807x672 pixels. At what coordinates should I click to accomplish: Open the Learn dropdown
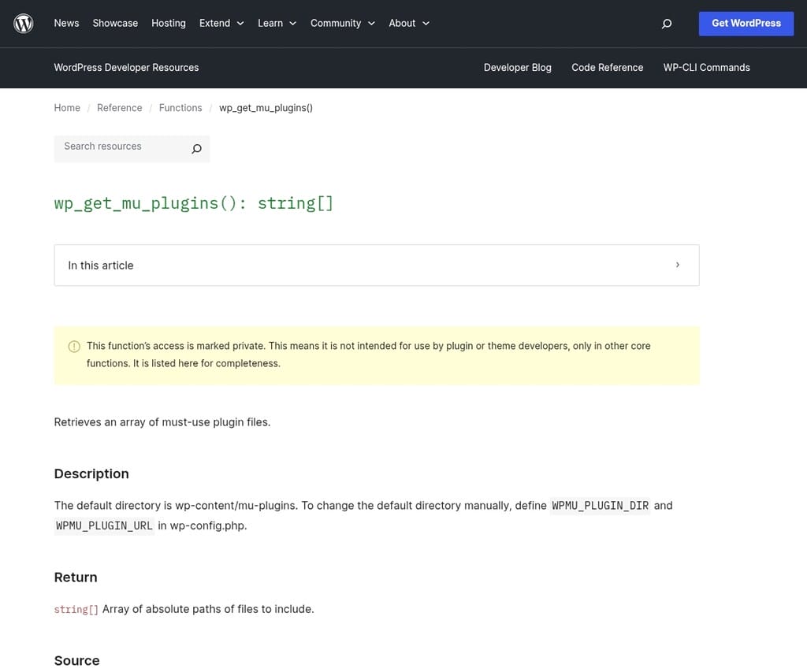click(270, 23)
